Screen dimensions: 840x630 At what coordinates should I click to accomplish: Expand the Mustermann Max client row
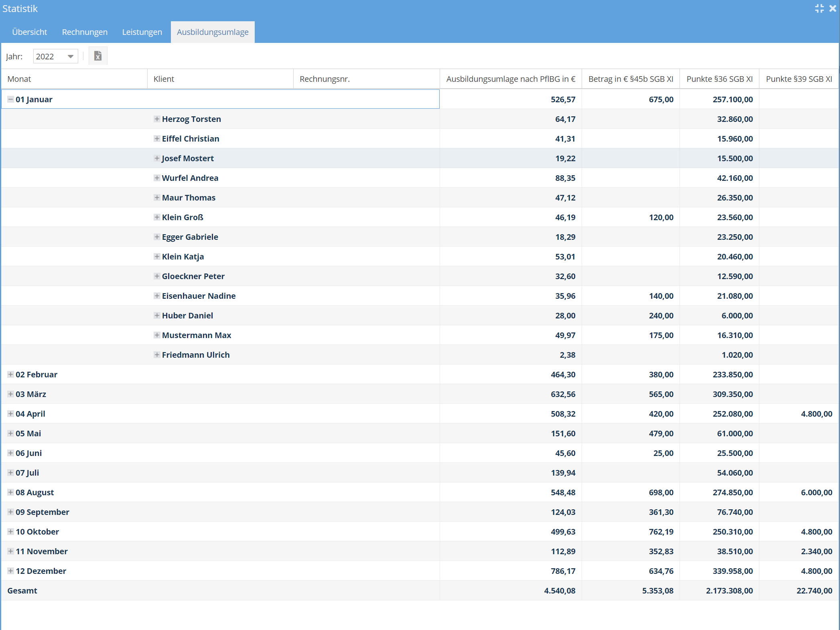point(157,335)
